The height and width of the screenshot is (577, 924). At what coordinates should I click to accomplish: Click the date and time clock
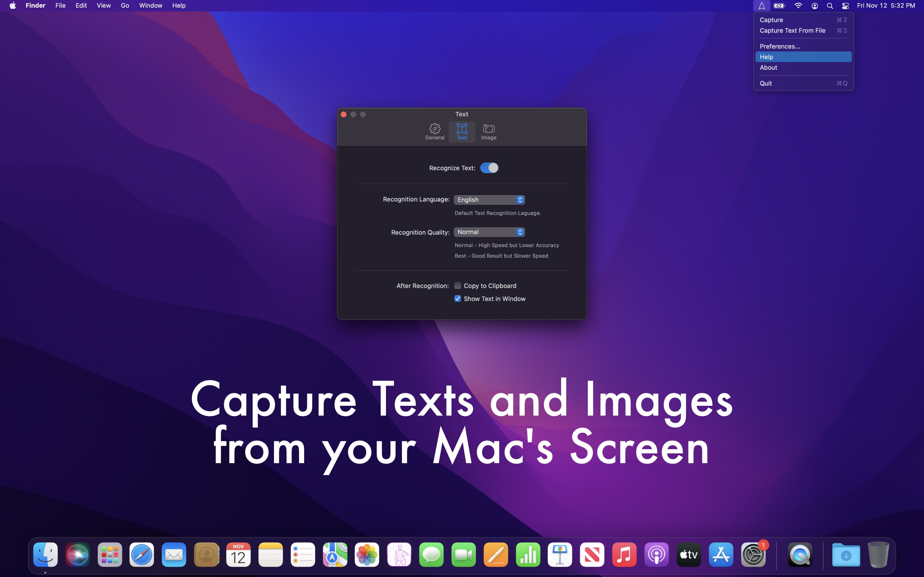pos(886,6)
